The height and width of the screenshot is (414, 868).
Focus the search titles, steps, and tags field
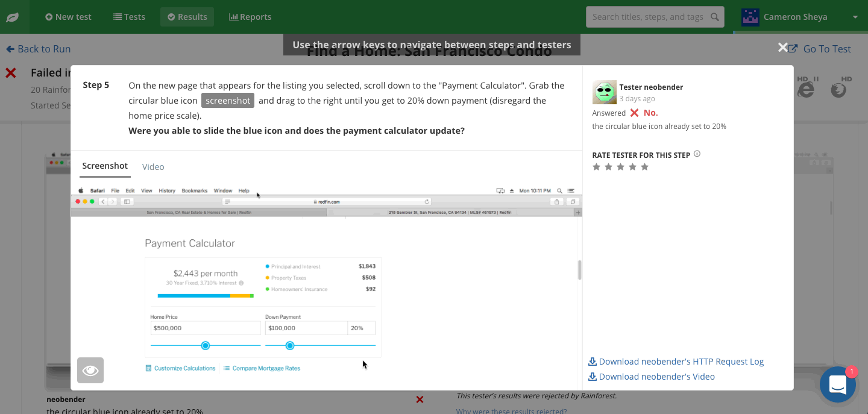pyautogui.click(x=655, y=17)
